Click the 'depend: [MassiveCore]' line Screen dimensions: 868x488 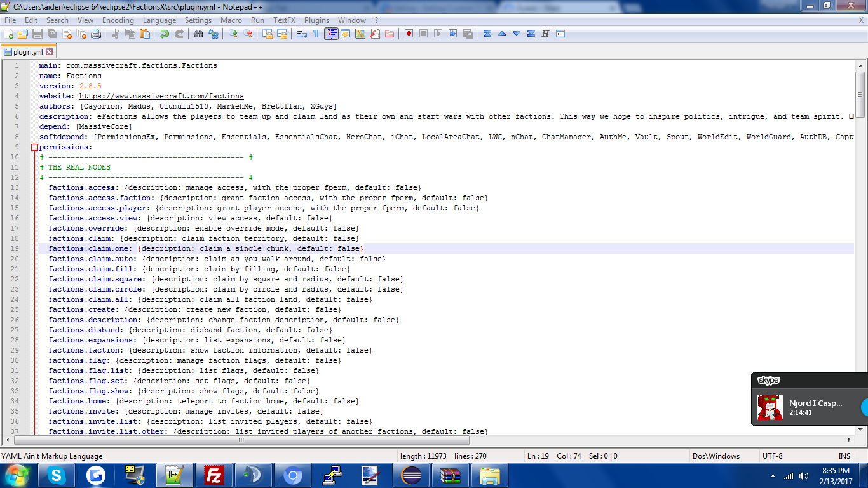click(x=86, y=126)
